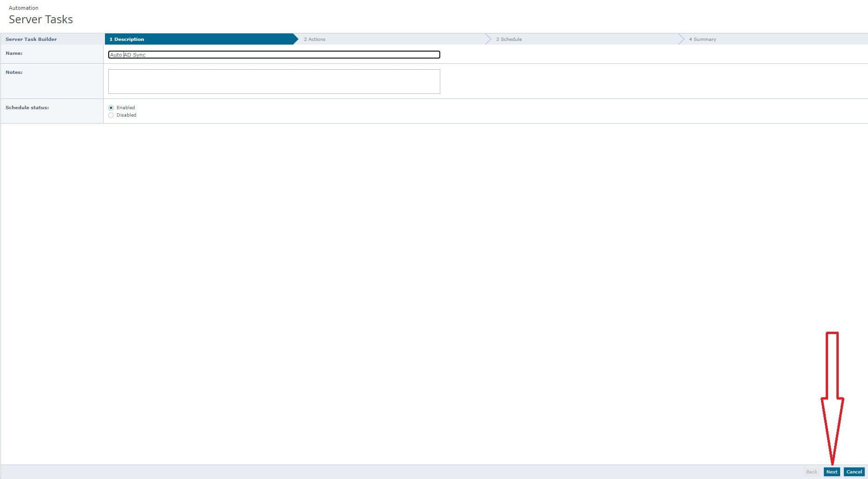The width and height of the screenshot is (868, 479).
Task: Click the greyed-out Back button
Action: click(811, 472)
